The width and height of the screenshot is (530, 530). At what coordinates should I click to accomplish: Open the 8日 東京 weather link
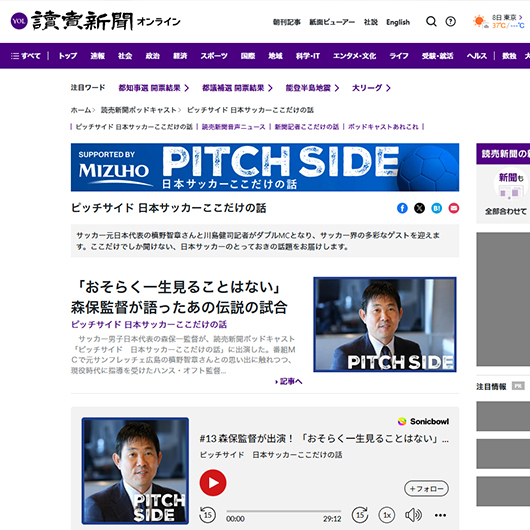507,17
